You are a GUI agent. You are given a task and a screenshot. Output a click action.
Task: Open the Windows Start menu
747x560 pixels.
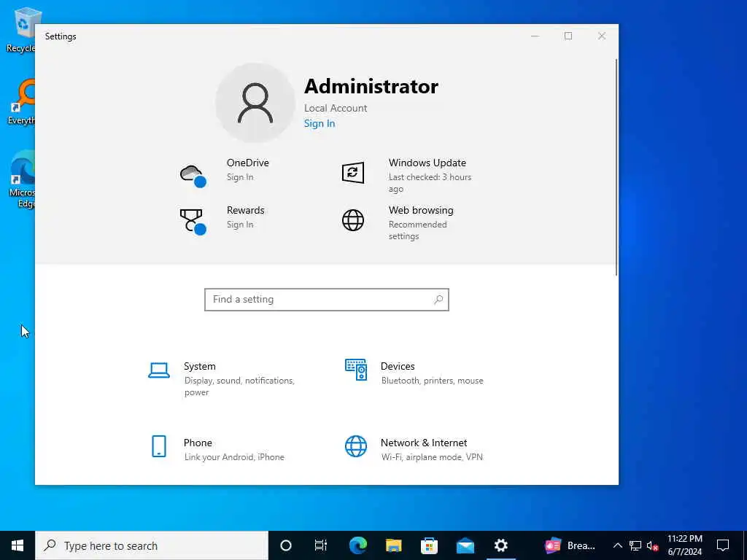click(x=18, y=545)
